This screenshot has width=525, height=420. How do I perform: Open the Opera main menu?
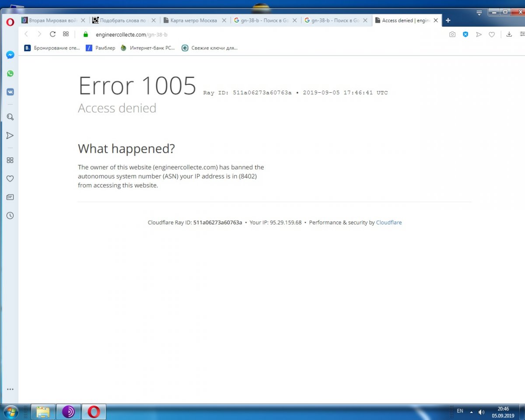[x=10, y=22]
